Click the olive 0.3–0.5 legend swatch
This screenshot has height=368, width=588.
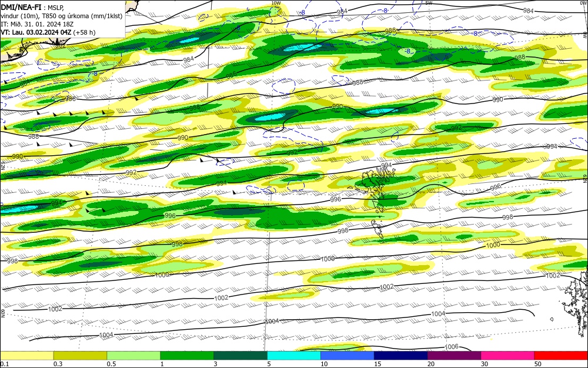click(80, 356)
